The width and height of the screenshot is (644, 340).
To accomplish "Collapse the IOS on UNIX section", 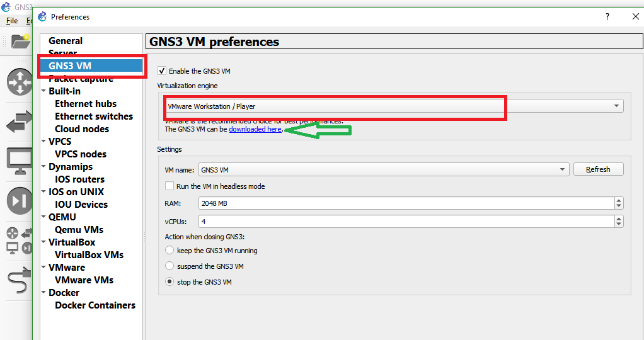I will (x=43, y=191).
